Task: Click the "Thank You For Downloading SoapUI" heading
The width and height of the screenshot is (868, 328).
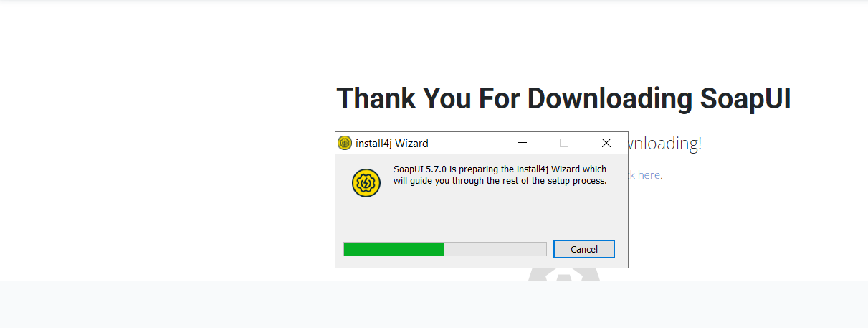Action: pyautogui.click(x=563, y=98)
